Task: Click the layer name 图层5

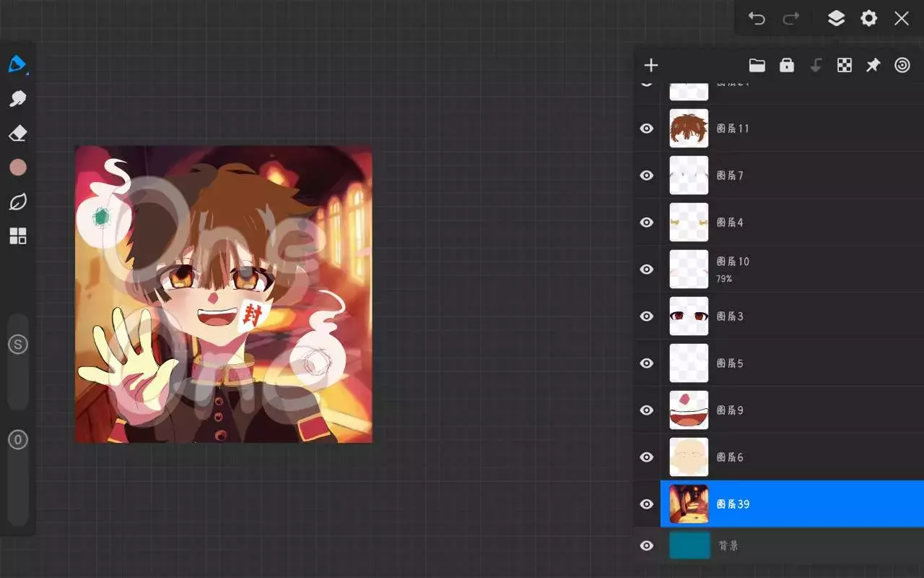Action: click(x=730, y=363)
